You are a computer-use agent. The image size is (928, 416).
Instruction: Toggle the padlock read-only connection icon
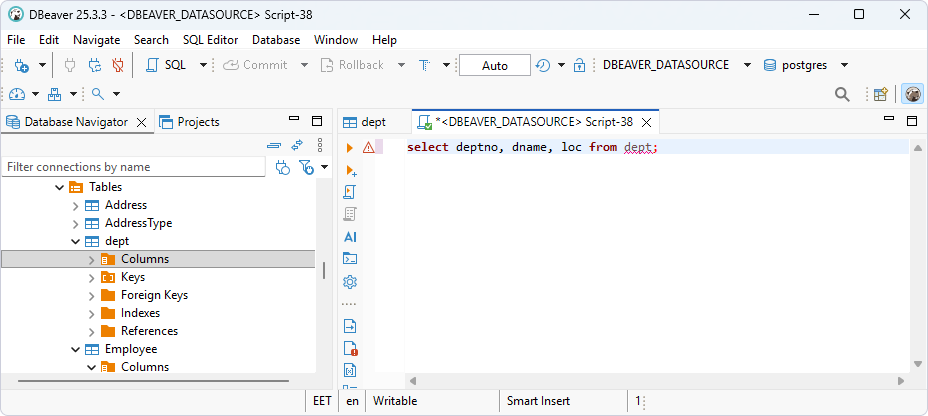(579, 65)
